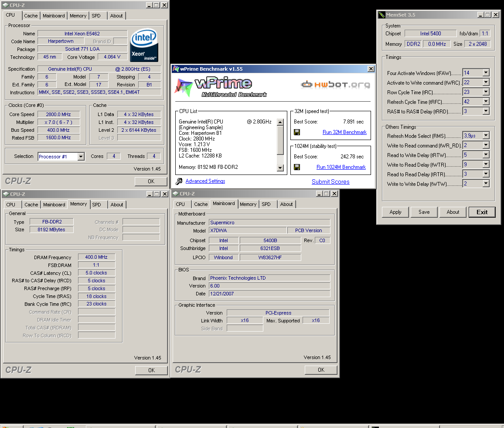Viewport: 504px width, 428px height.
Task: Click Exit button in MemSet
Action: [482, 212]
